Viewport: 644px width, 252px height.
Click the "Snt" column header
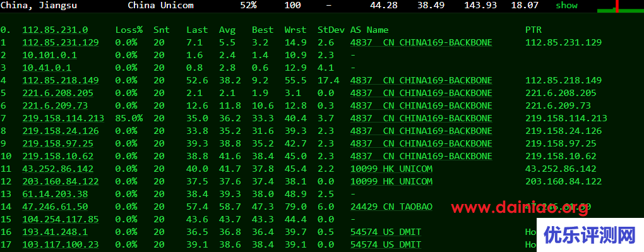(x=162, y=30)
